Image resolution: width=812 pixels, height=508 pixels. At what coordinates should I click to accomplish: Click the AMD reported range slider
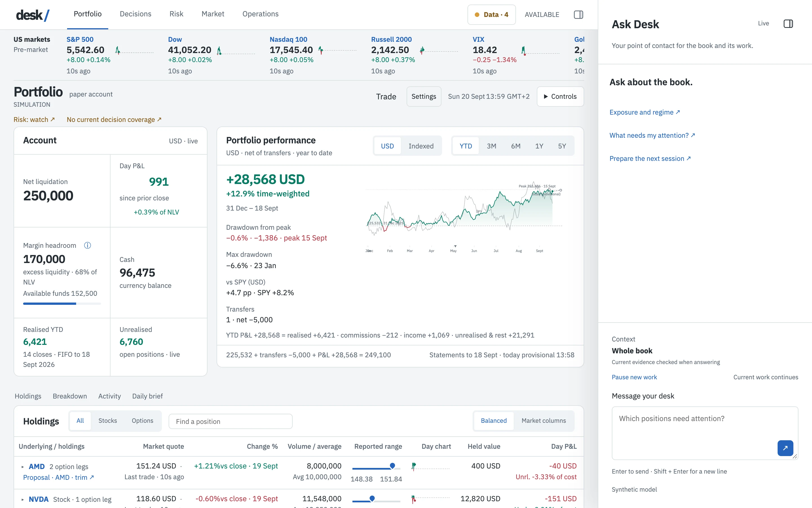[x=376, y=468]
